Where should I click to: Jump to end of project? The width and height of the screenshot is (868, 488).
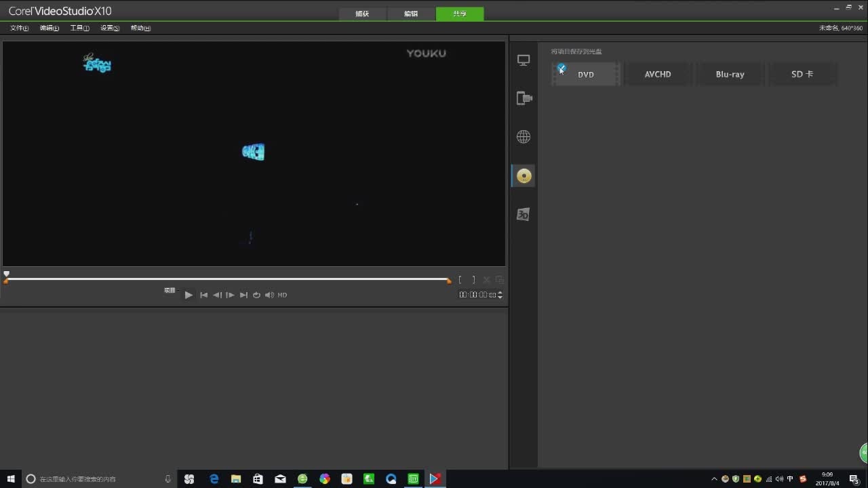243,295
